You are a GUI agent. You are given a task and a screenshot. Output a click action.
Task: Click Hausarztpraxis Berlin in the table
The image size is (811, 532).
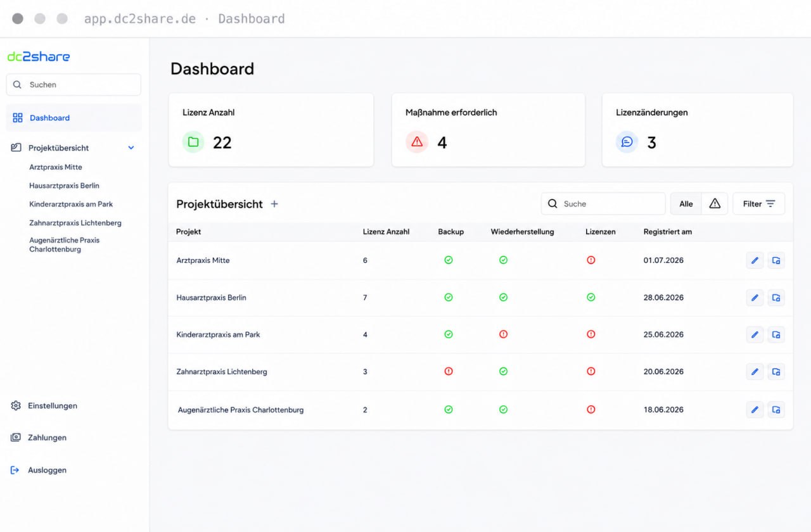click(212, 298)
